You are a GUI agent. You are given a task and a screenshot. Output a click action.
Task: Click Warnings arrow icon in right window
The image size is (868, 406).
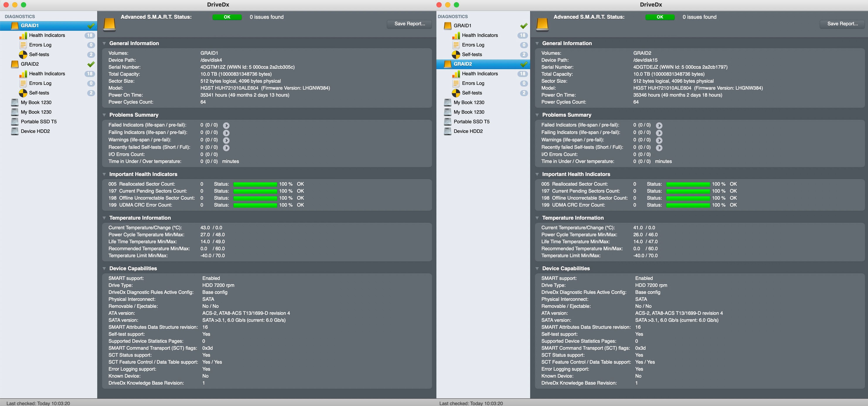(659, 140)
